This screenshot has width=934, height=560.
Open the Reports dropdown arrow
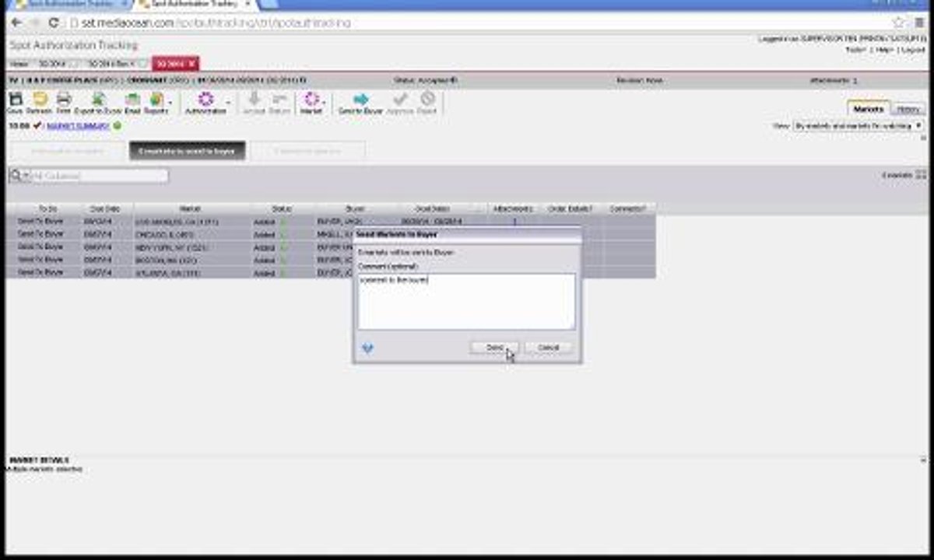click(170, 101)
